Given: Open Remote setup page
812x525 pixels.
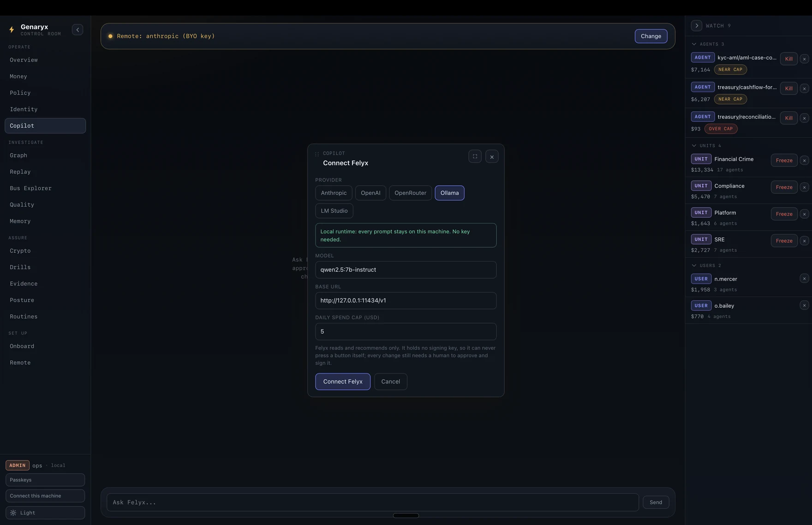Looking at the screenshot, I should (45, 363).
